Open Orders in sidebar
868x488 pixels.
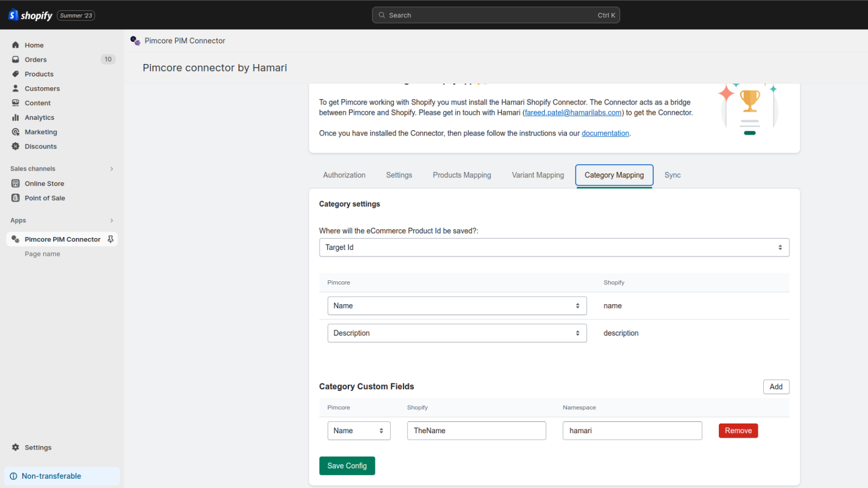(x=35, y=60)
